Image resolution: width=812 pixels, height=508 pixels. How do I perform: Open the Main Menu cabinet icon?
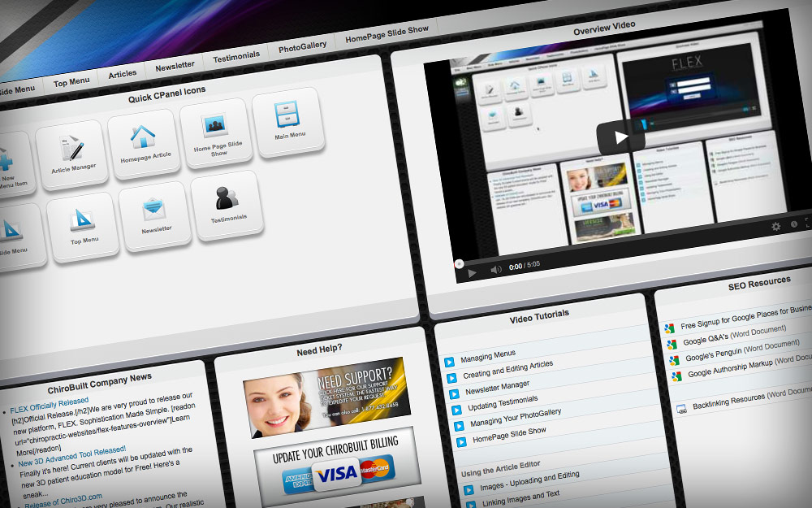coord(288,122)
